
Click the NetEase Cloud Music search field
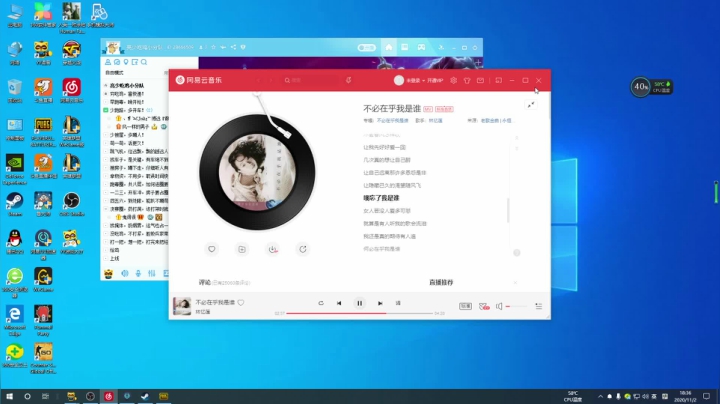pos(311,80)
